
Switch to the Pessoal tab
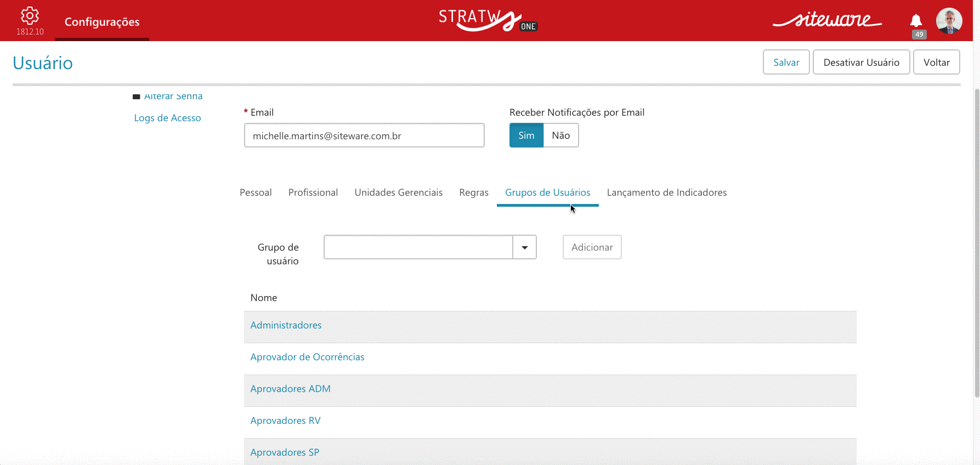click(x=256, y=192)
